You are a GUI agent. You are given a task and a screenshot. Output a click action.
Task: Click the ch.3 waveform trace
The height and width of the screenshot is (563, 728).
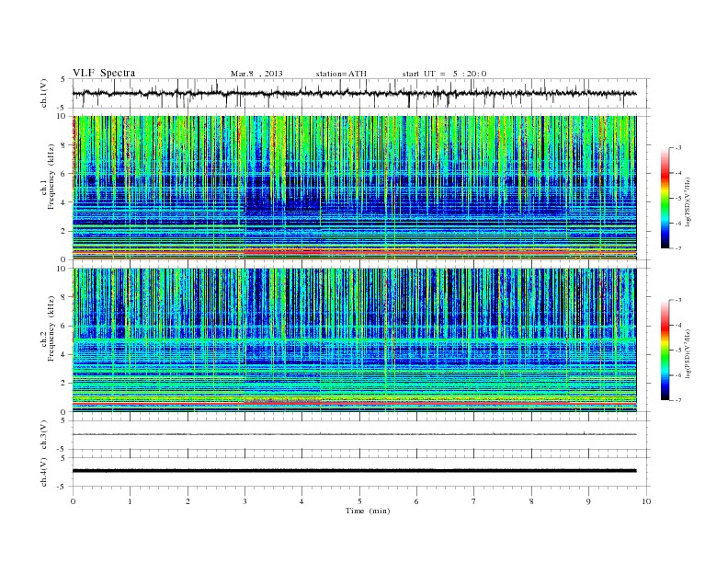(x=355, y=434)
